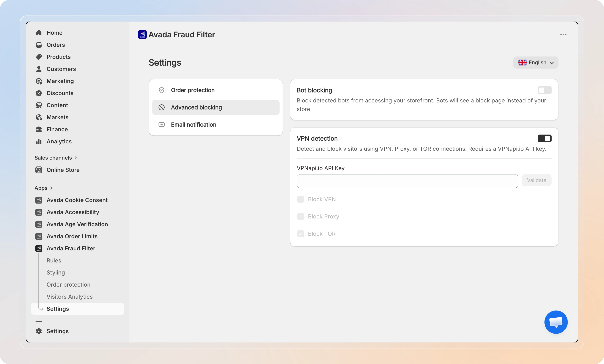Screen dimensions: 604x364
Task: Click the shield icon for Order protection
Action: (x=162, y=90)
